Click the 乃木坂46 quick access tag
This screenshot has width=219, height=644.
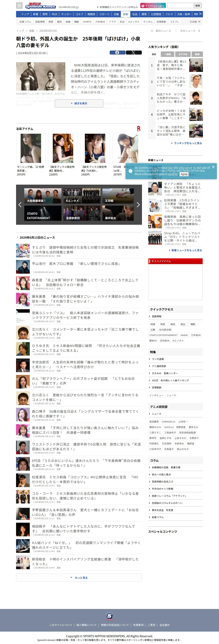[x=196, y=335]
